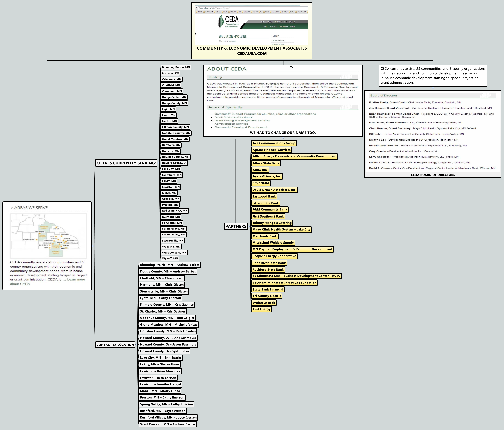Open the "RICO" bookmark folder
The width and height of the screenshot is (504, 430).
click(240, 12)
